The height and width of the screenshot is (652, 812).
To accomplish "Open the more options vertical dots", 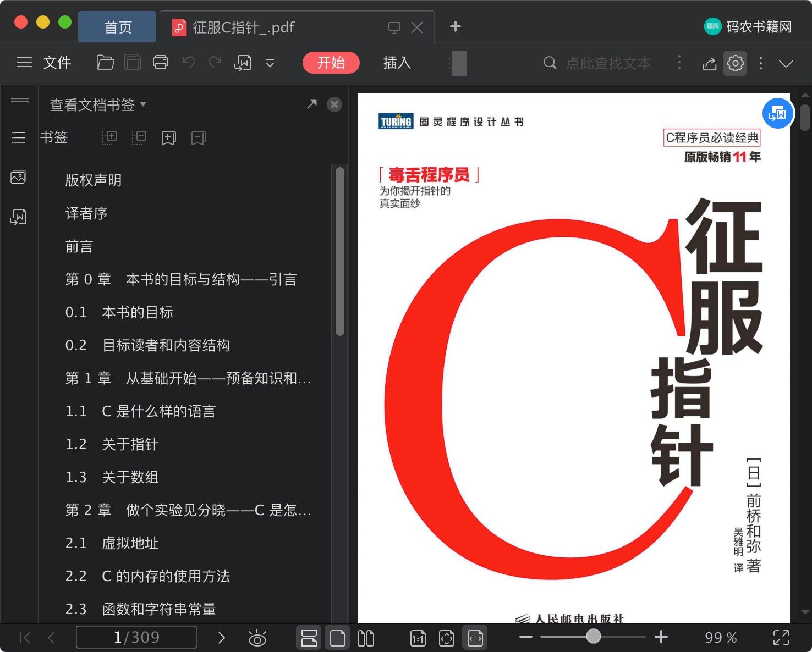I will (761, 63).
